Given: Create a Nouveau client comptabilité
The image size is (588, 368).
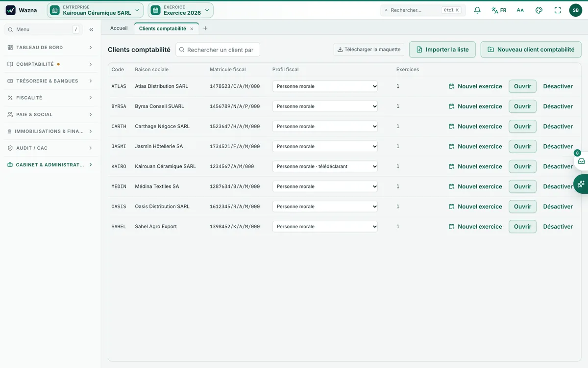Looking at the screenshot, I should pyautogui.click(x=531, y=50).
